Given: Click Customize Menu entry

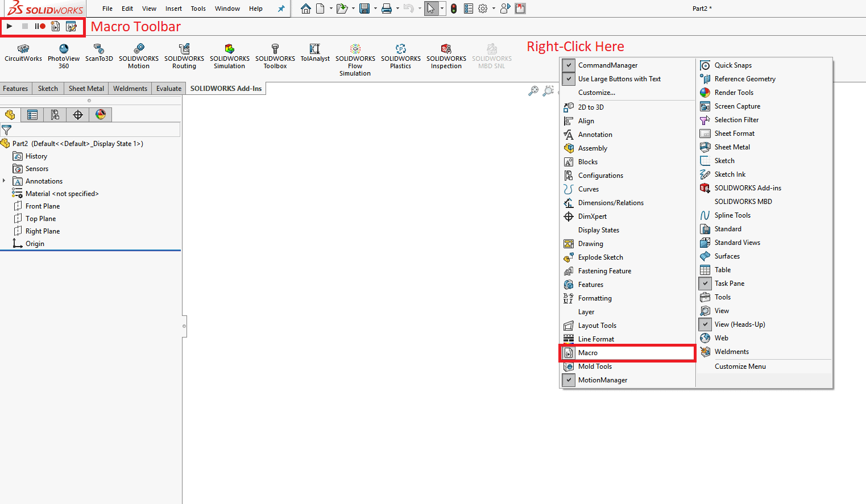Looking at the screenshot, I should point(740,366).
